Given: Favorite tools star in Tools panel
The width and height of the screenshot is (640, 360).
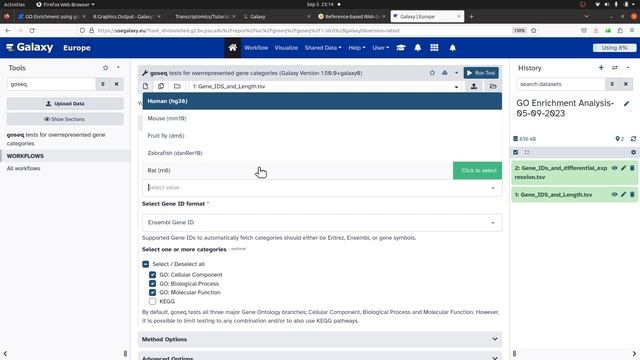Looking at the screenshot, I should pyautogui.click(x=106, y=68).
